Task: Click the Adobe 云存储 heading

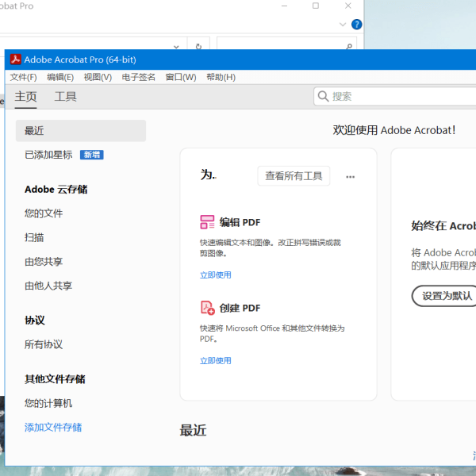Action: [x=56, y=190]
